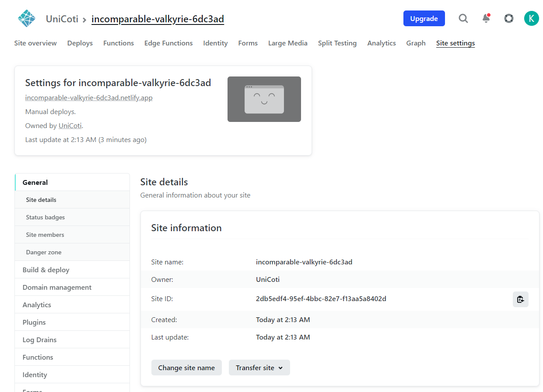Image resolution: width=543 pixels, height=392 pixels.
Task: Click the Site ID value 2db5edf4-95ef-4bbc-82e7-f13aa5a8402d
Action: click(x=321, y=299)
